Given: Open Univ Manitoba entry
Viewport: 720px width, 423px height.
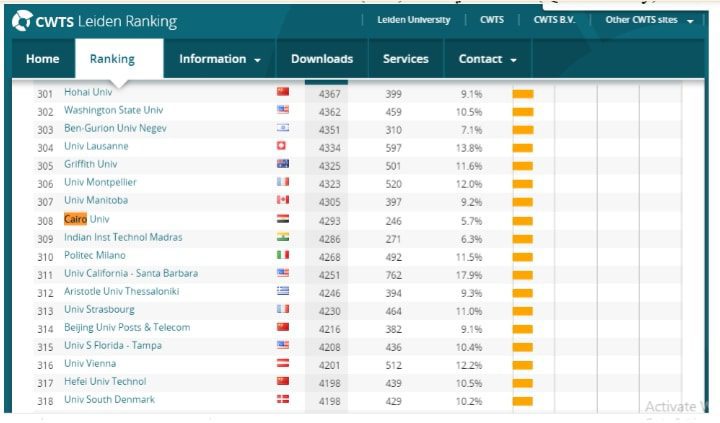Looking at the screenshot, I should tap(96, 200).
